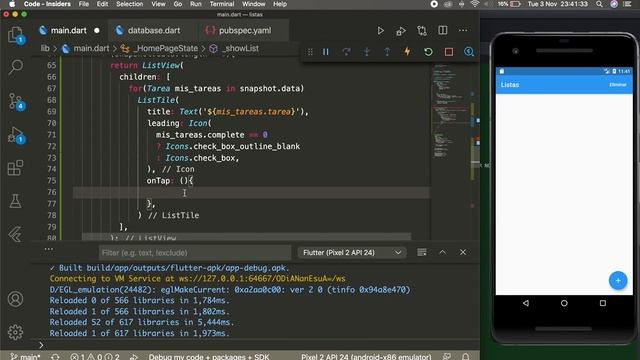The width and height of the screenshot is (640, 360).
Task: Maximize panel with up chevron
Action: click(442, 253)
